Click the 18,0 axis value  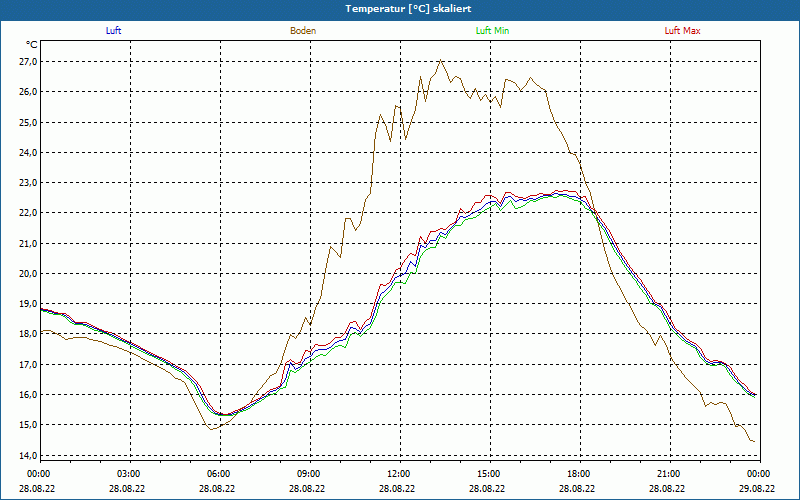[x=27, y=334]
